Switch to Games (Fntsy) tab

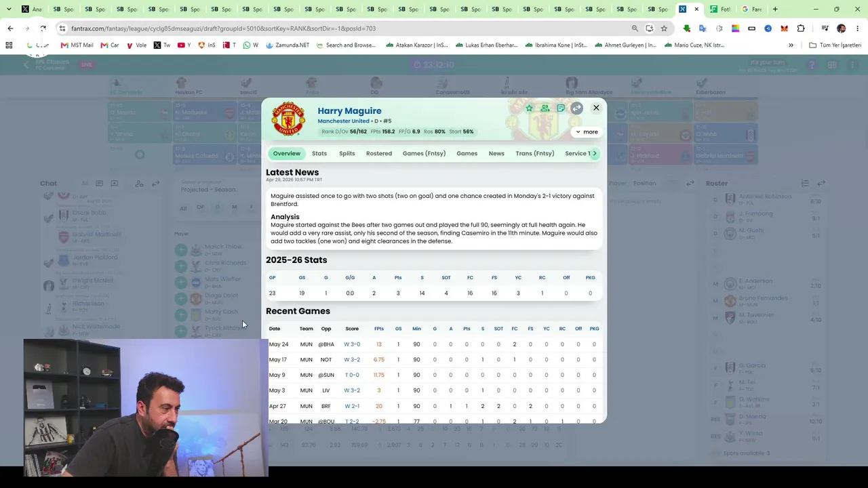[425, 153]
